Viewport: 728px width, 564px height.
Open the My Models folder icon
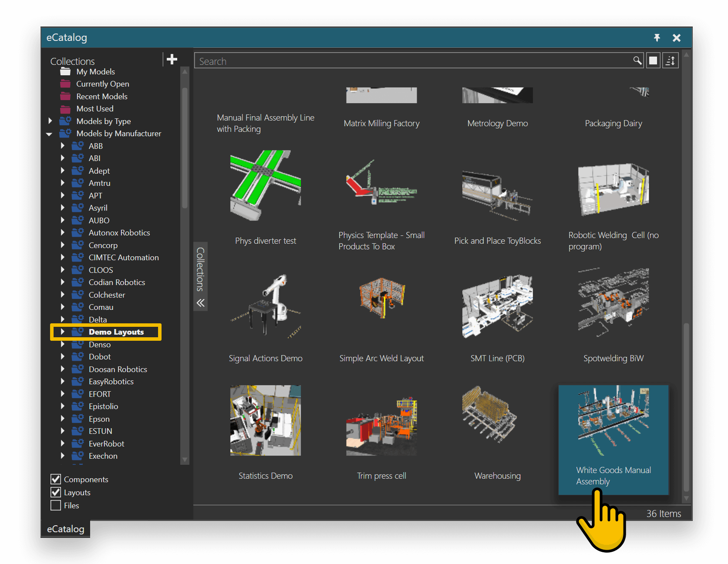tap(65, 71)
